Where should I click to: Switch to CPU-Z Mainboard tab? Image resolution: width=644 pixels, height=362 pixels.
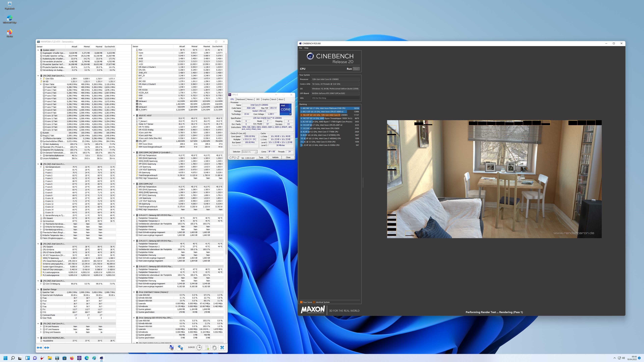pos(241,99)
